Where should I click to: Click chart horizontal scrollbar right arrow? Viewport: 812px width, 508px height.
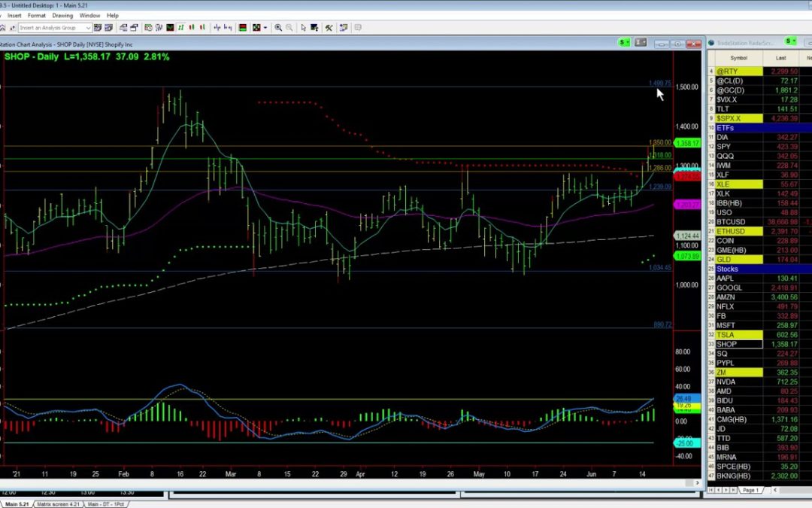697,482
